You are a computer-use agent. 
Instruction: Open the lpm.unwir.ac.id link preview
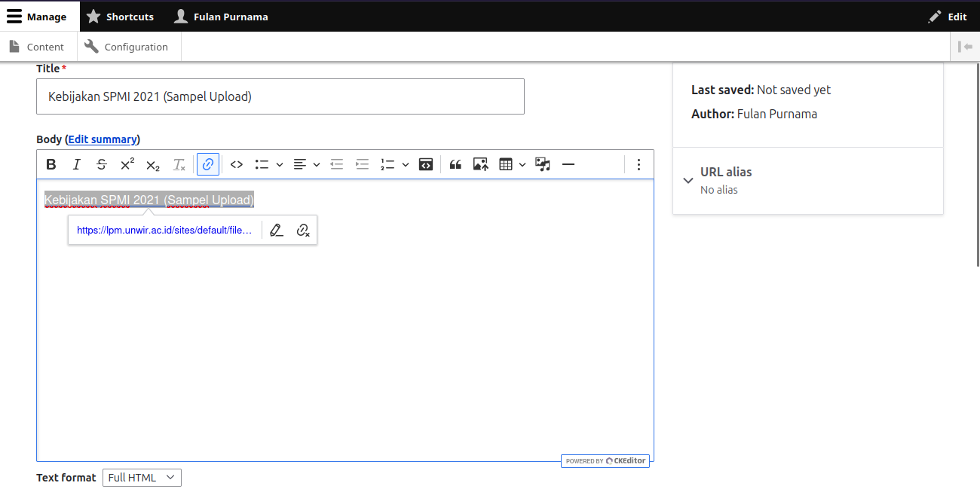164,231
